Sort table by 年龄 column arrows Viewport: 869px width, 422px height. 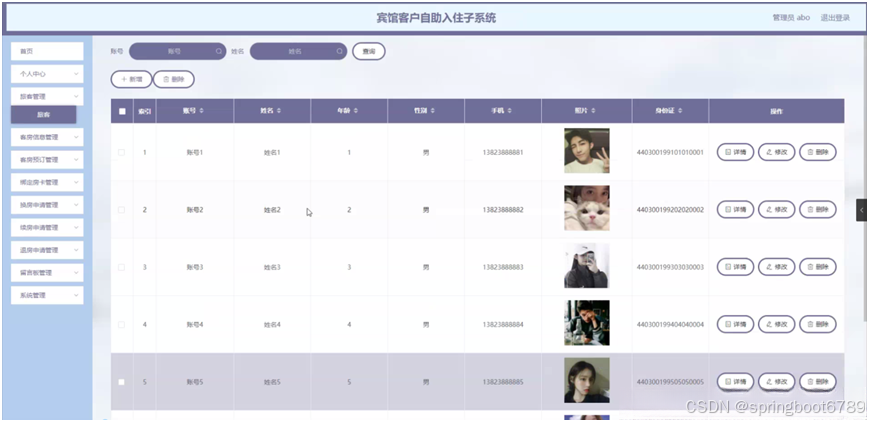point(356,111)
